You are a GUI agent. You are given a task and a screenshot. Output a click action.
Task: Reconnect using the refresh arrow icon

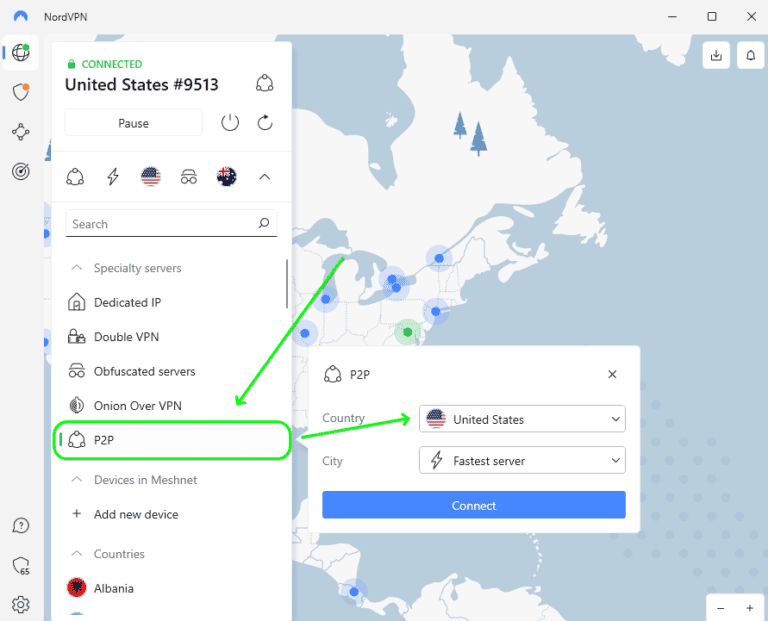pos(265,122)
